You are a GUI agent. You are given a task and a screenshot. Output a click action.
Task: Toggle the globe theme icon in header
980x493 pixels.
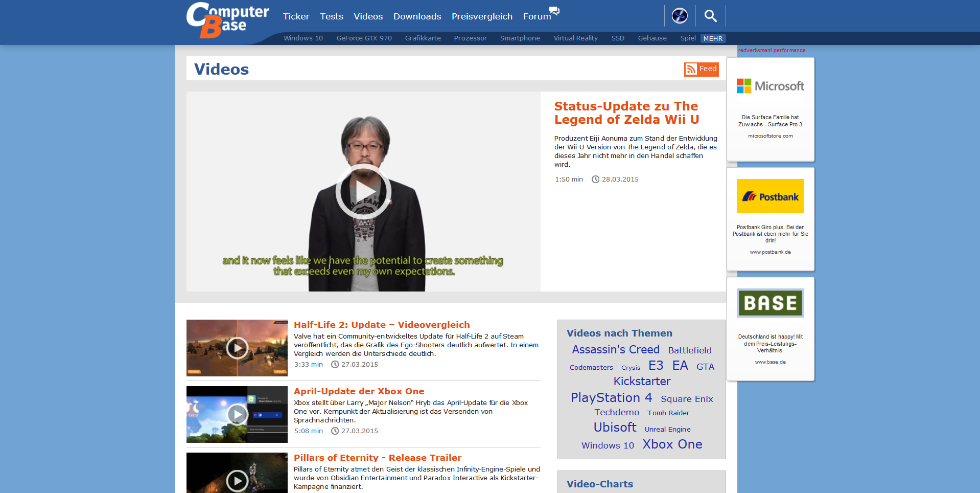tap(680, 16)
